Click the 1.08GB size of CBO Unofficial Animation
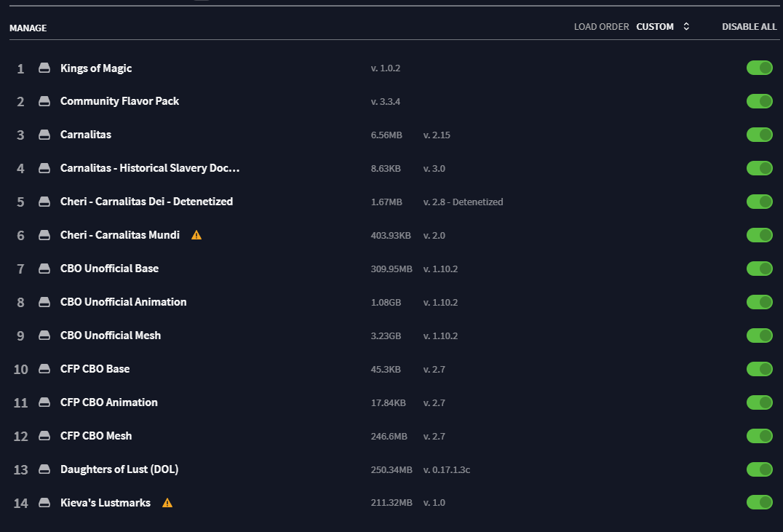This screenshot has width=783, height=532. tap(386, 302)
